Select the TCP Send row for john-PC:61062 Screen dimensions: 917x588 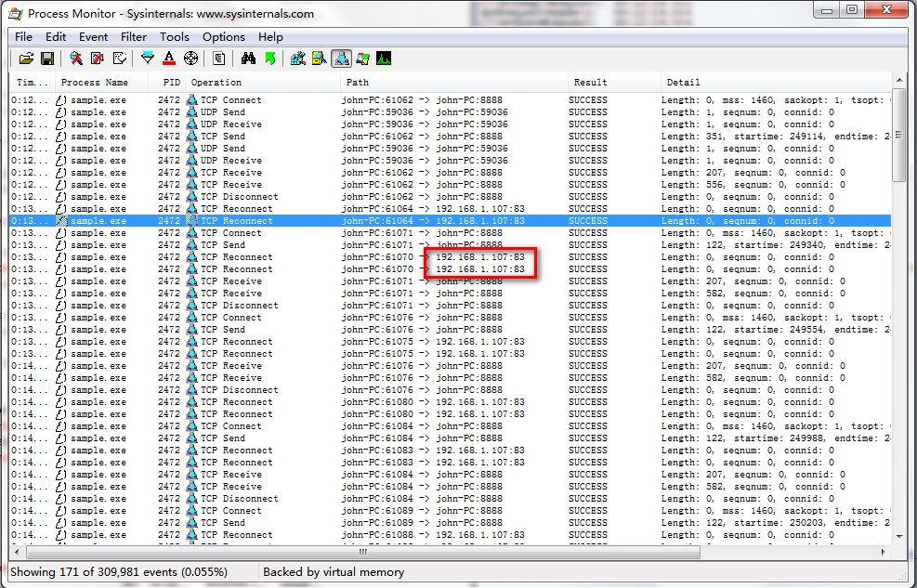point(451,137)
